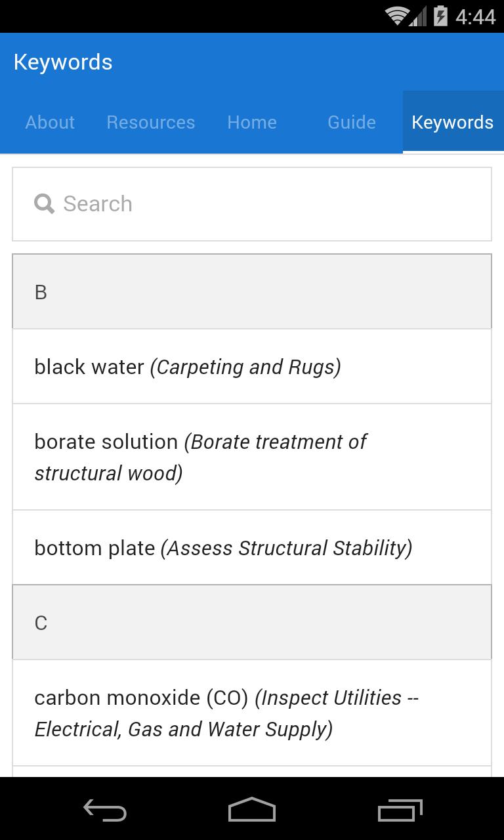
Task: Open the bottom plate keyword entry
Action: [x=252, y=548]
